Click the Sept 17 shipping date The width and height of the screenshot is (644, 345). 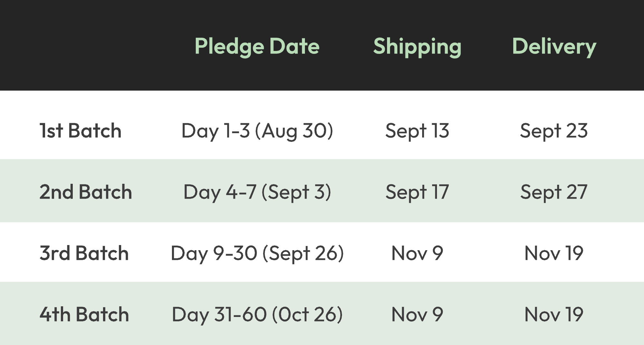pos(417,192)
